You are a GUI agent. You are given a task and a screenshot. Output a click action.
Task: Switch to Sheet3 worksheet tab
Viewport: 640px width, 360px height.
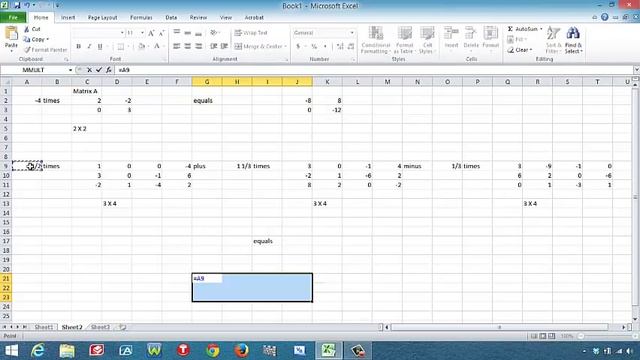pyautogui.click(x=100, y=327)
